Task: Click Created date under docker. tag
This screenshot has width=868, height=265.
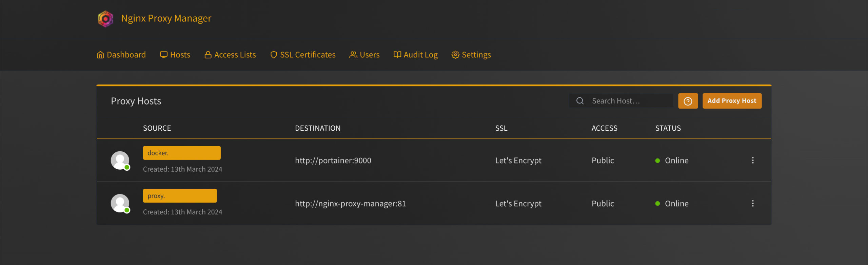Action: point(182,169)
